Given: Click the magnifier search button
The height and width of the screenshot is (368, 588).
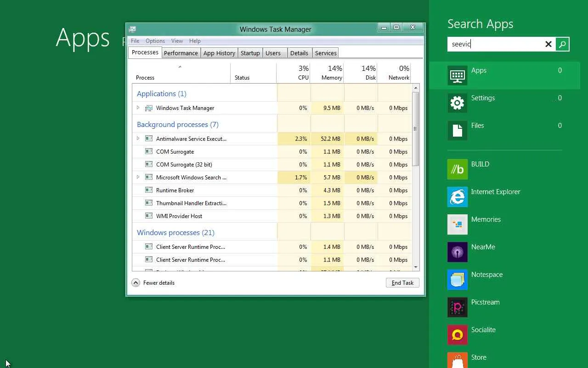Looking at the screenshot, I should coord(562,44).
